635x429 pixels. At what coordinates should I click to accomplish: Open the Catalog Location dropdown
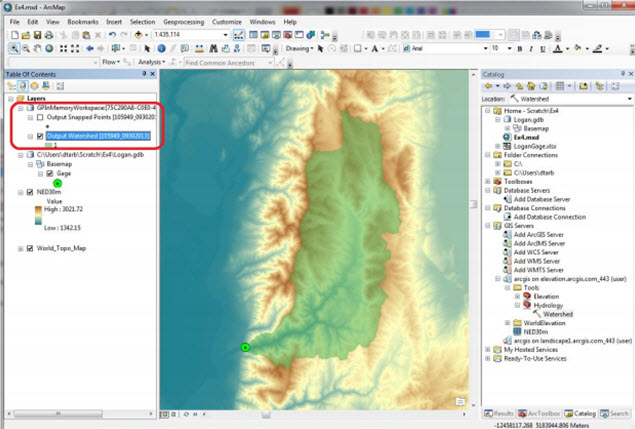click(628, 99)
